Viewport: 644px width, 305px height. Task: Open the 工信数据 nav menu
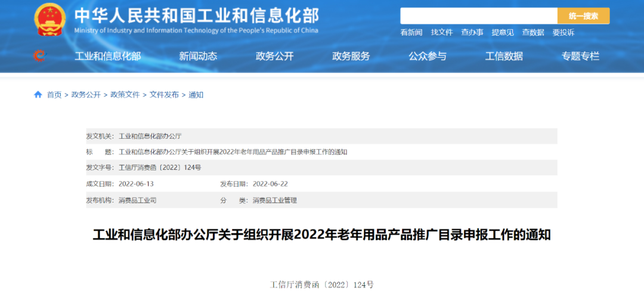pyautogui.click(x=504, y=57)
